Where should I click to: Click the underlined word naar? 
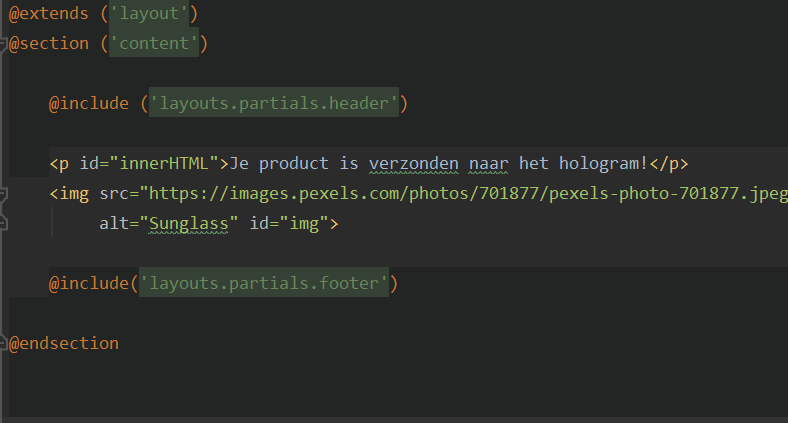[488, 164]
